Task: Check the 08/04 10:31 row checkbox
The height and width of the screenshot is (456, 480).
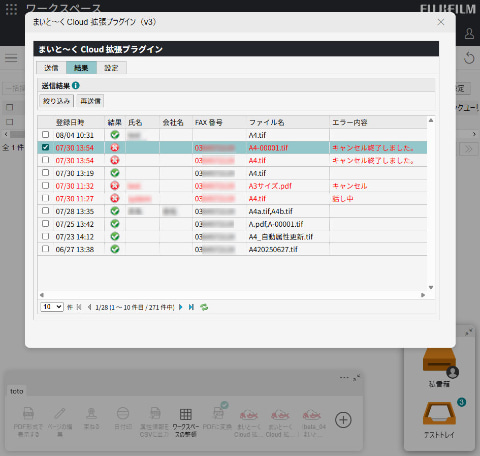Action: point(45,135)
